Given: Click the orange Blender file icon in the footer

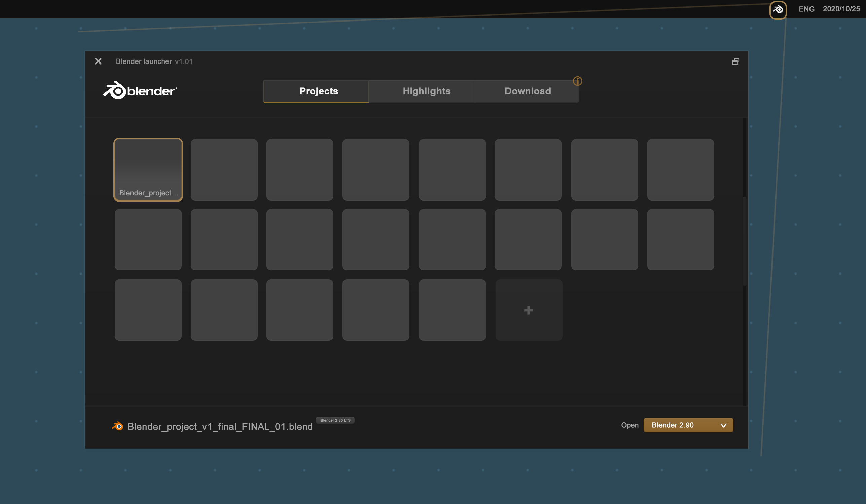Looking at the screenshot, I should [x=117, y=426].
